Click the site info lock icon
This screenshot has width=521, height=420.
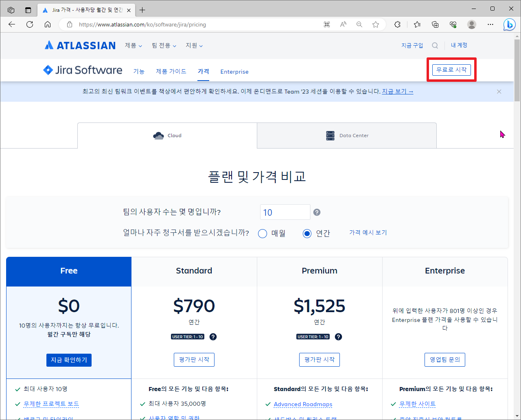click(x=70, y=24)
